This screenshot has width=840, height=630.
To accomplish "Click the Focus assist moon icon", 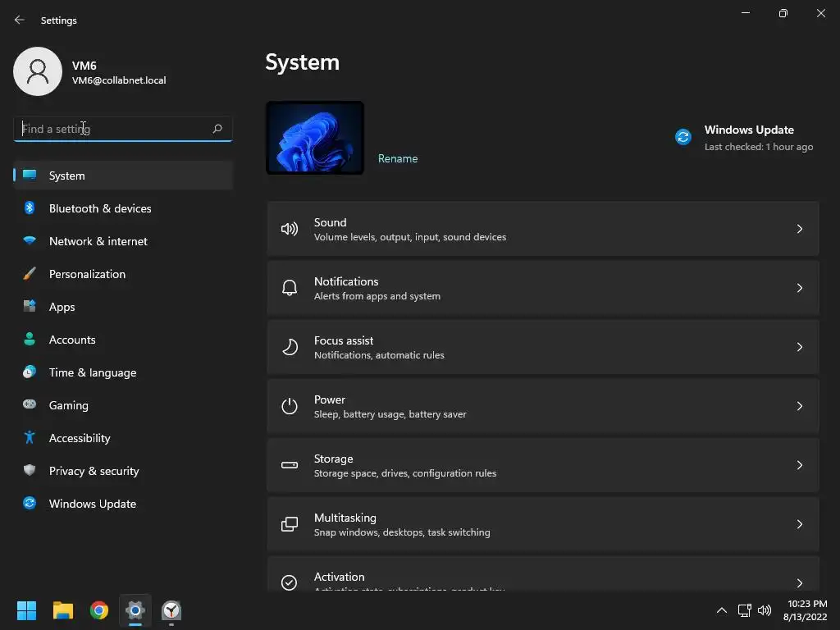I will point(290,347).
